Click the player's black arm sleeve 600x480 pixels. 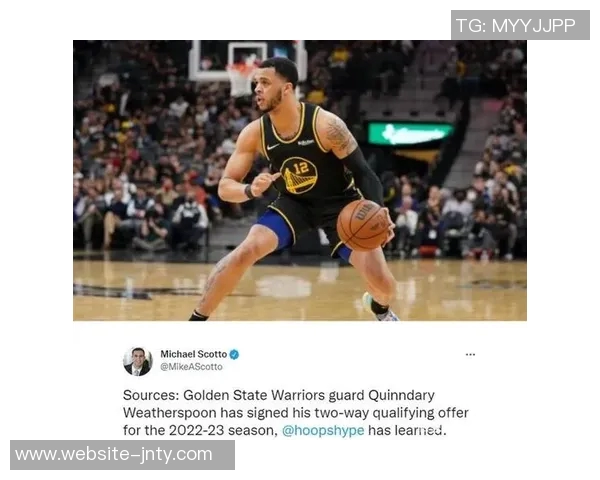pos(362,176)
